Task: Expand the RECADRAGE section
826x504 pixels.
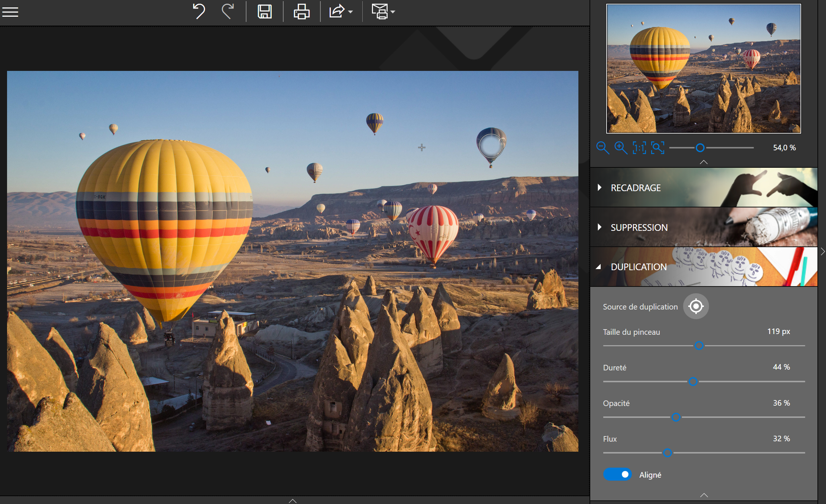Action: coord(636,188)
